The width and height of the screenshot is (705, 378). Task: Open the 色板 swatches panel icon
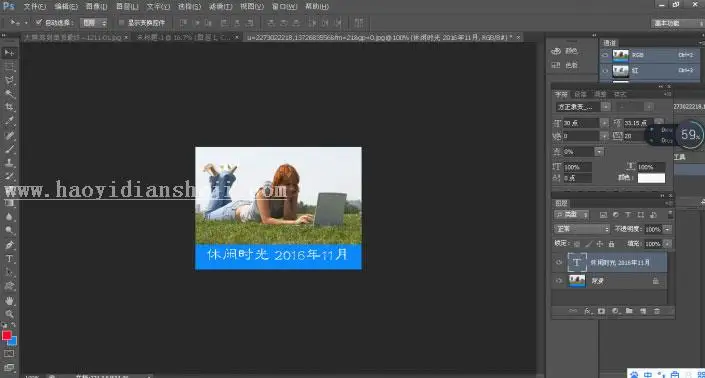(556, 66)
